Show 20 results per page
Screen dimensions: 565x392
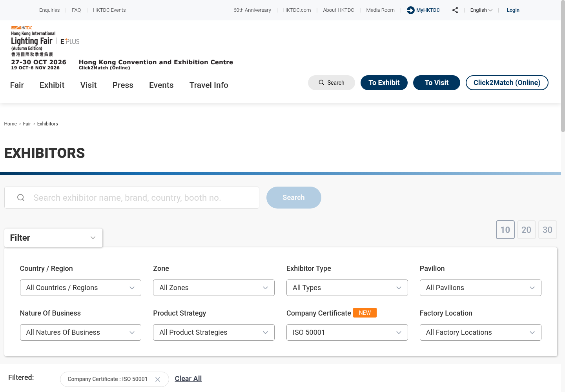click(527, 230)
